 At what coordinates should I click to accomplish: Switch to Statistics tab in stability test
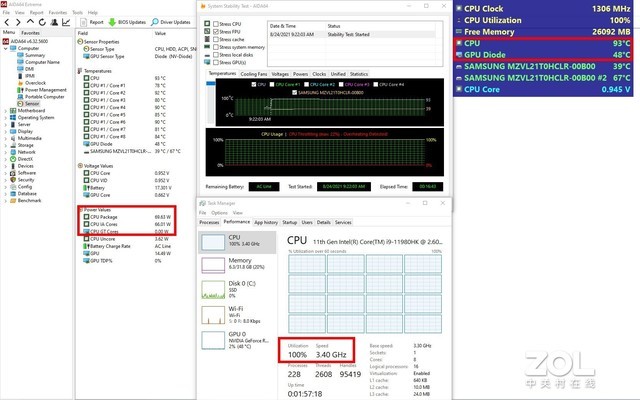click(x=359, y=74)
